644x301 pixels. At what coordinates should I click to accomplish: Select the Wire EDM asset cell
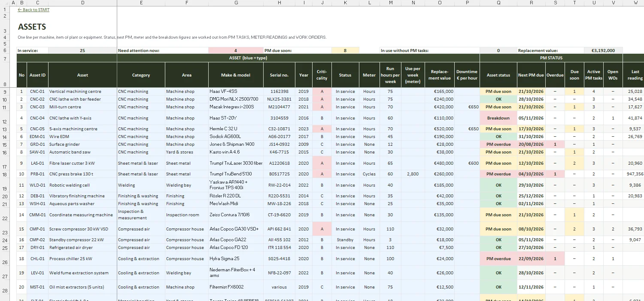coord(82,137)
